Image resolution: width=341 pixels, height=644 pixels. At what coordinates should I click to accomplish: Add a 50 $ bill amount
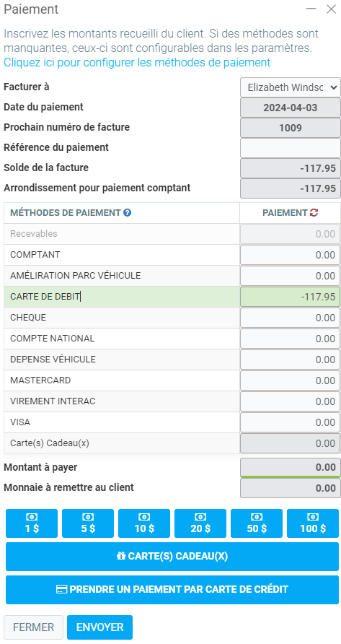pyautogui.click(x=257, y=523)
